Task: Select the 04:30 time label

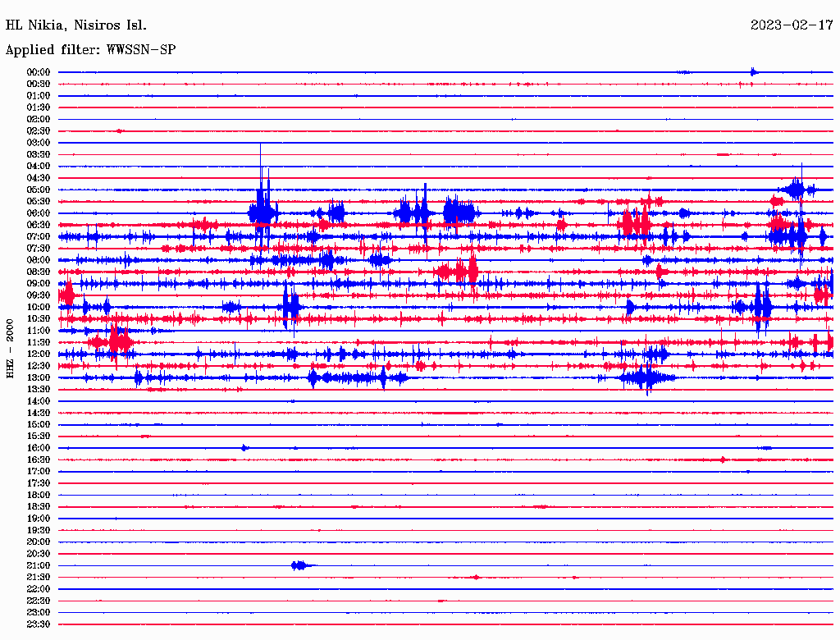Action: (39, 178)
